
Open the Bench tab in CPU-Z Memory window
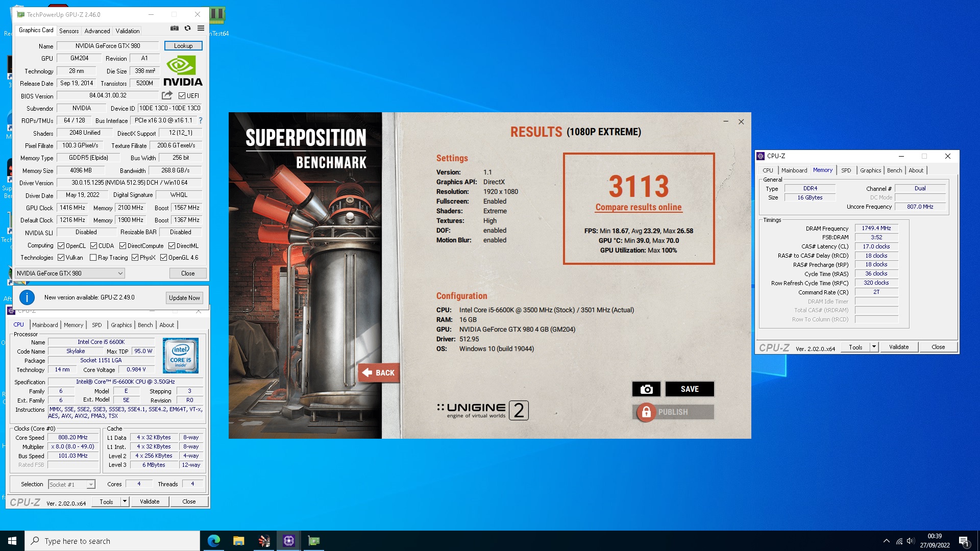(895, 170)
